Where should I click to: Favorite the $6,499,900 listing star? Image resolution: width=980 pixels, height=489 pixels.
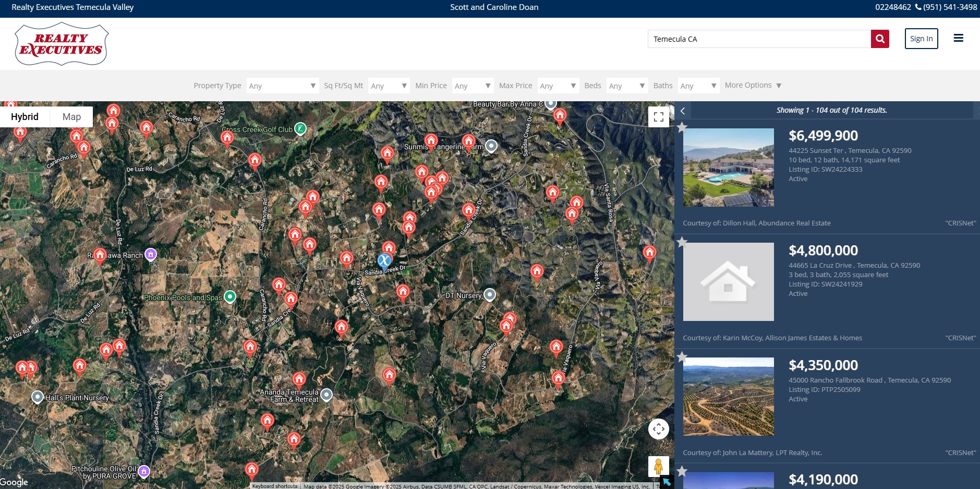click(682, 127)
